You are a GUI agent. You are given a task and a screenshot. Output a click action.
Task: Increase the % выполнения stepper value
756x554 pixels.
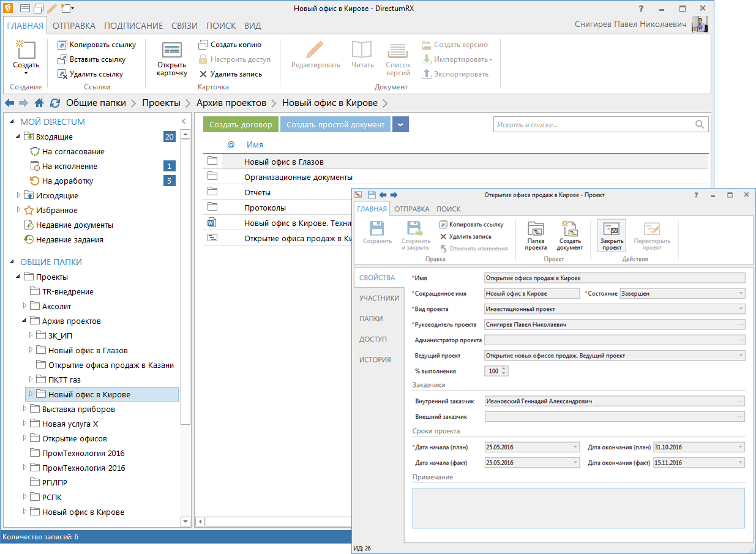504,369
